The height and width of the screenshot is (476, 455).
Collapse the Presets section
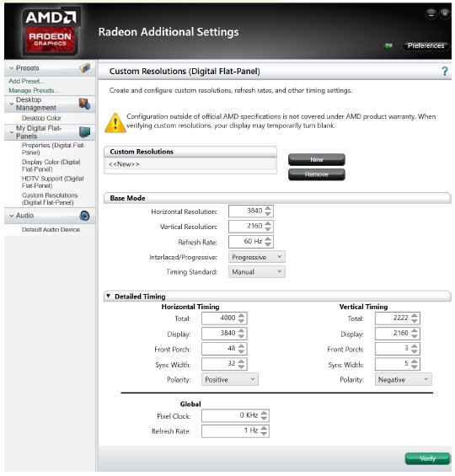point(12,68)
